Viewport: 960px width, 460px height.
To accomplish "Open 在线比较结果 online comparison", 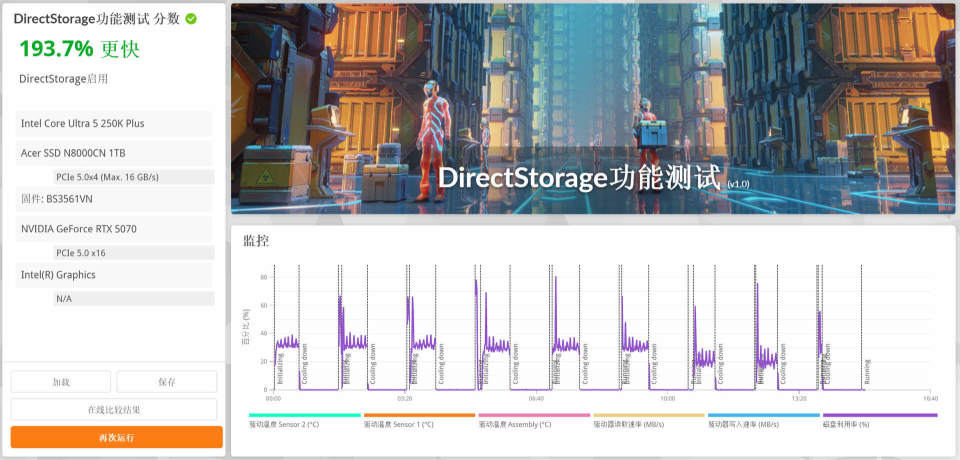I will pos(114,409).
